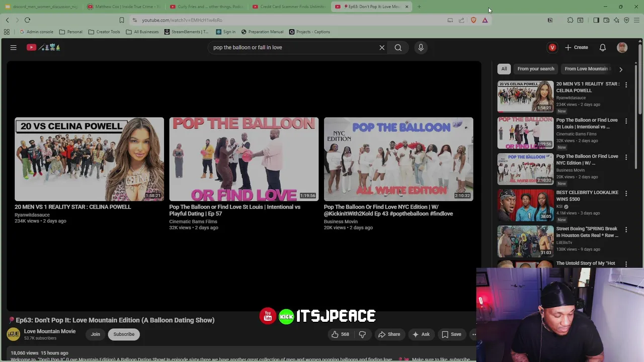Screen dimensions: 644x362
Task: Expand the Creator Tools bookmarks folder
Action: pos(104,32)
